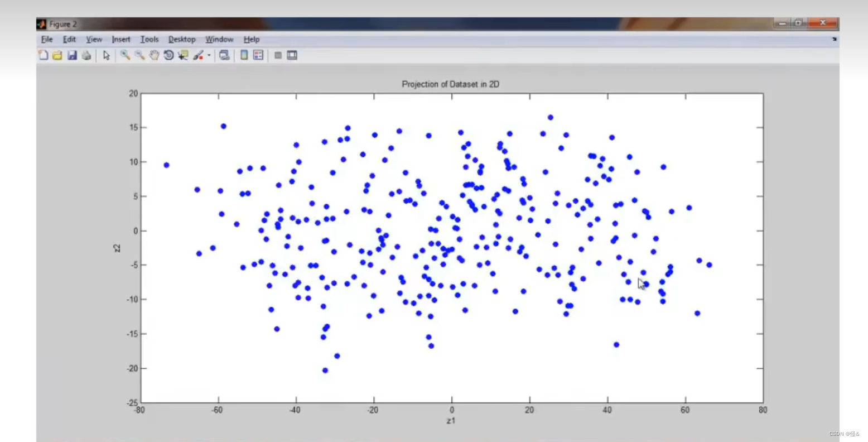868x442 pixels.
Task: Insert a colorbar using the toolbar icon
Action: point(244,55)
